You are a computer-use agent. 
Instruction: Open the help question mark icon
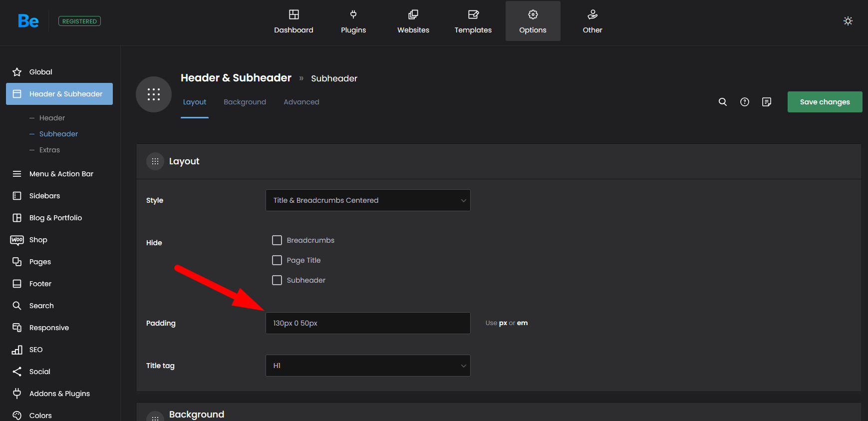(x=745, y=102)
